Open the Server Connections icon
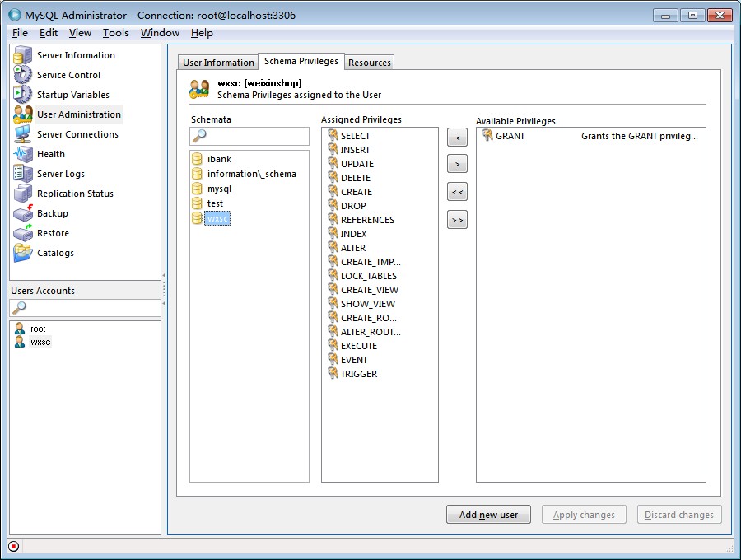Viewport: 741px width, 560px height. tap(22, 134)
